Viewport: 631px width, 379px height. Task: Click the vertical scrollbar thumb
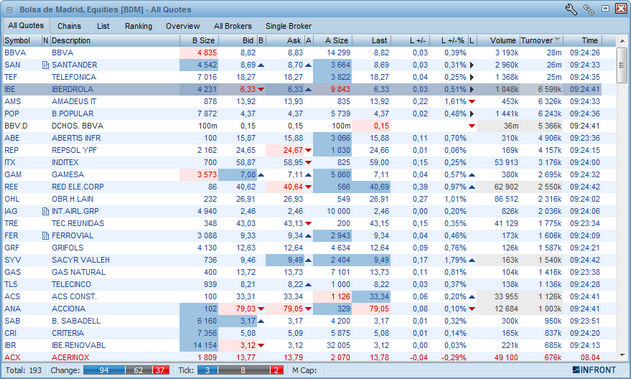coord(622,65)
